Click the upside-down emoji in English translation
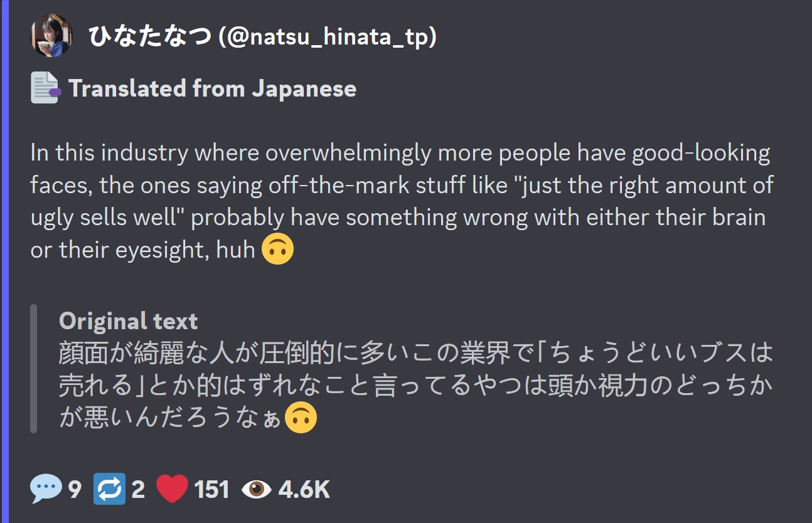The width and height of the screenshot is (812, 523). click(x=277, y=250)
